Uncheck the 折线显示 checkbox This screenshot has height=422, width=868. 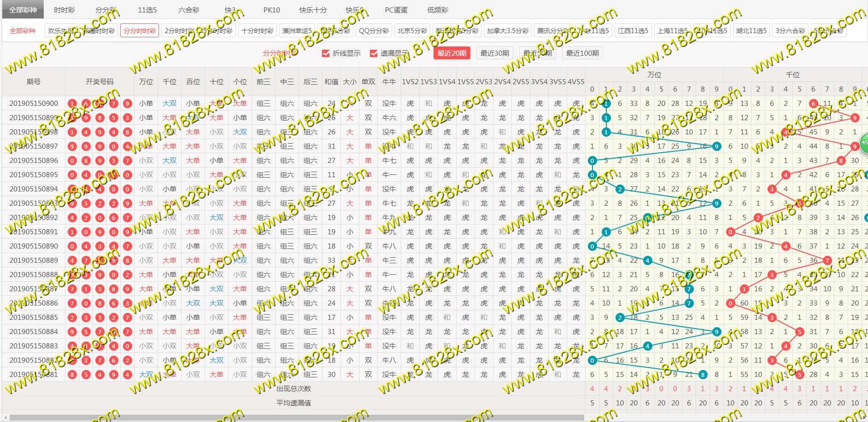coord(326,53)
